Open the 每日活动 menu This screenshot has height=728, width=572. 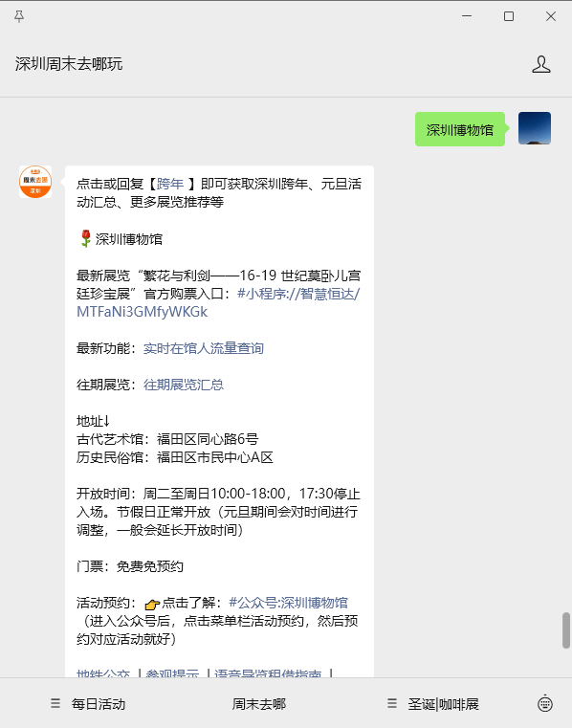point(88,704)
